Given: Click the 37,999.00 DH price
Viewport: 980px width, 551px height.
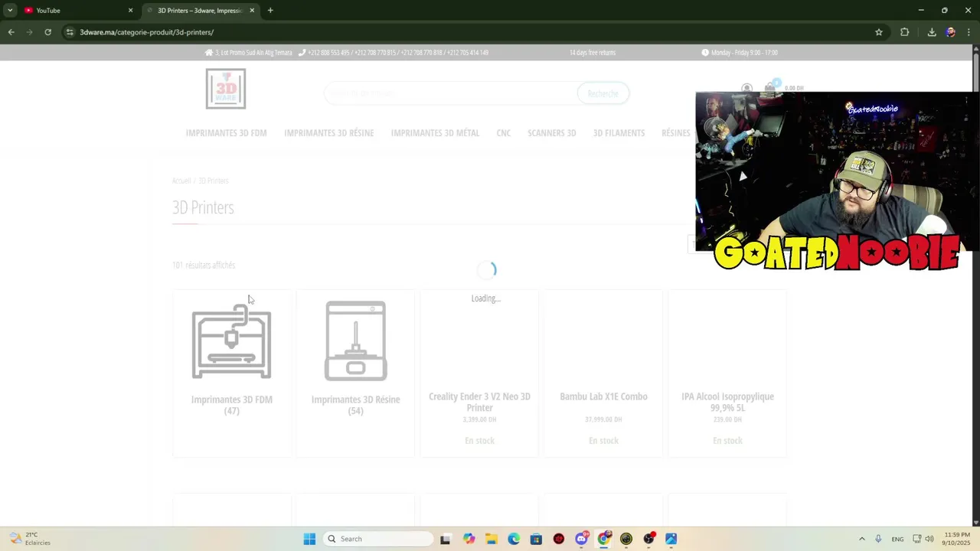Looking at the screenshot, I should (603, 419).
